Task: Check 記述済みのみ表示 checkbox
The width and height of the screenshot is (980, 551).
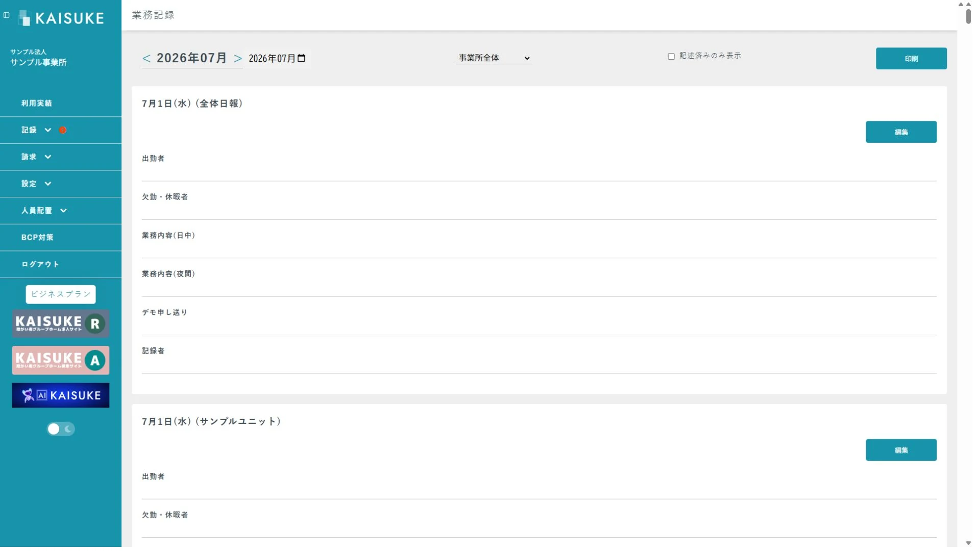Action: point(671,57)
